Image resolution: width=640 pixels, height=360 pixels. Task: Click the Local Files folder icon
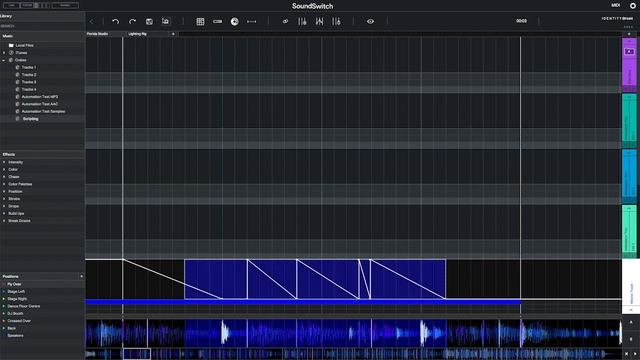point(11,45)
